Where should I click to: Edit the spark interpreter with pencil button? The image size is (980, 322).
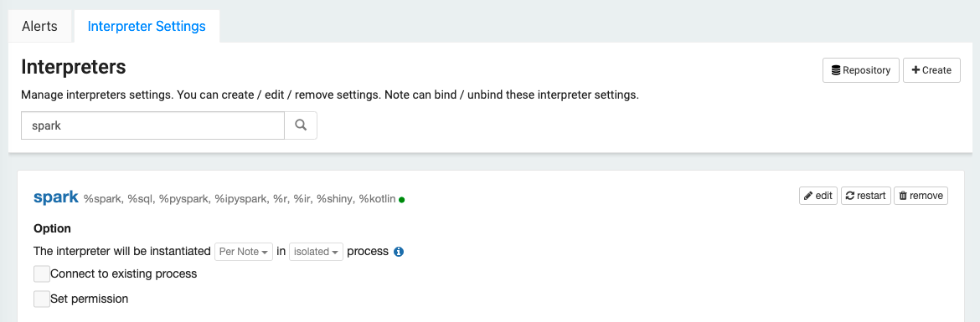click(818, 196)
